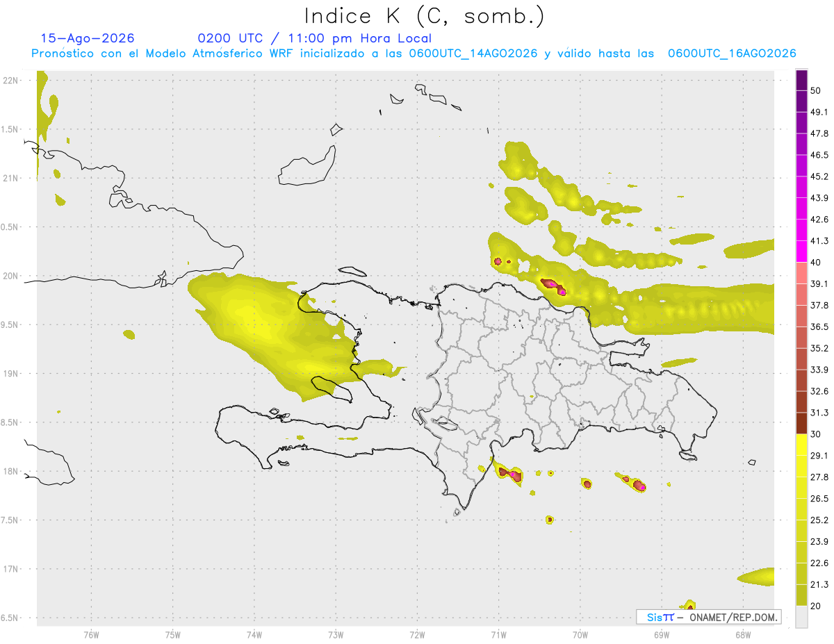Click the color bar value 22.6

coord(819,563)
